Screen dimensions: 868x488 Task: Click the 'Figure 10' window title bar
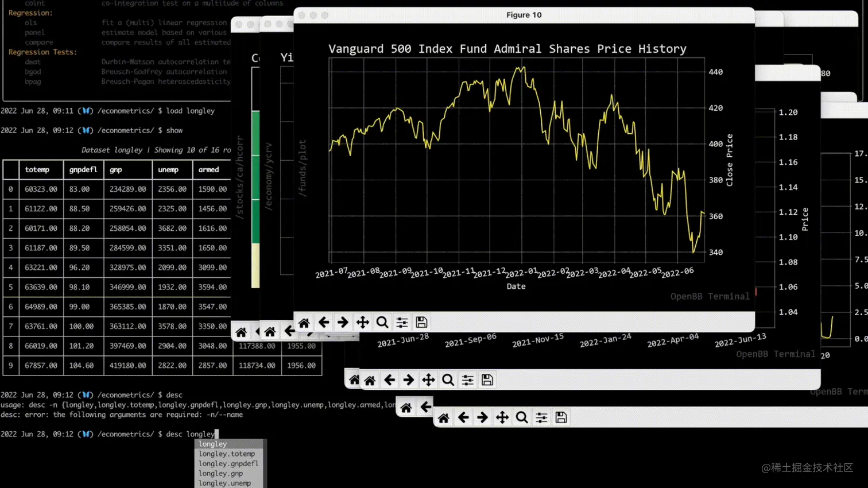(x=524, y=15)
